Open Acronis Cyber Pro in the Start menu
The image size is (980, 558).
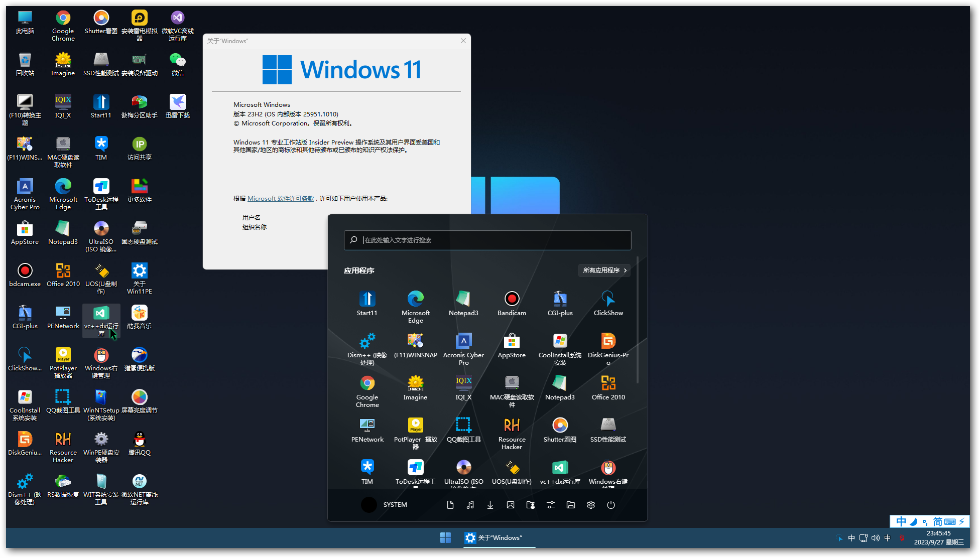(463, 349)
